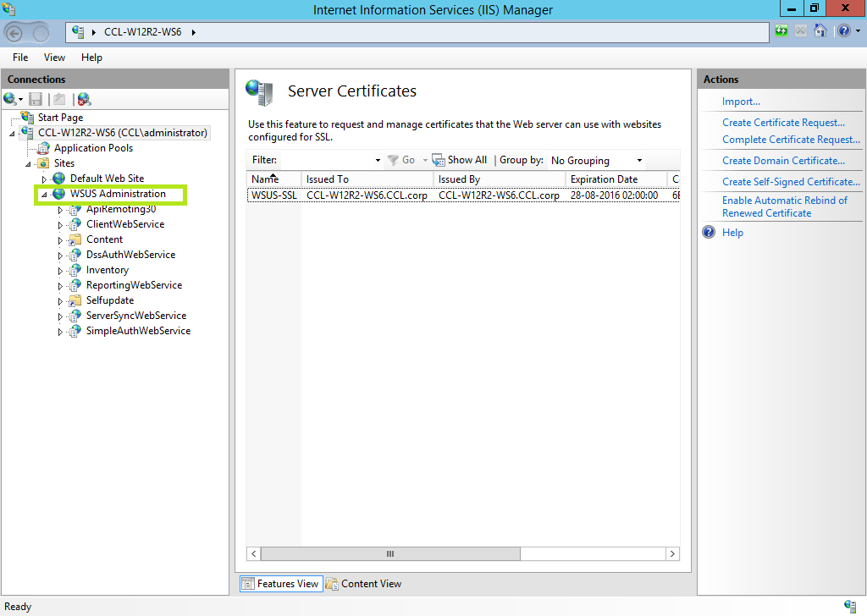Click the Show All button
The height and width of the screenshot is (616, 867).
pos(460,160)
